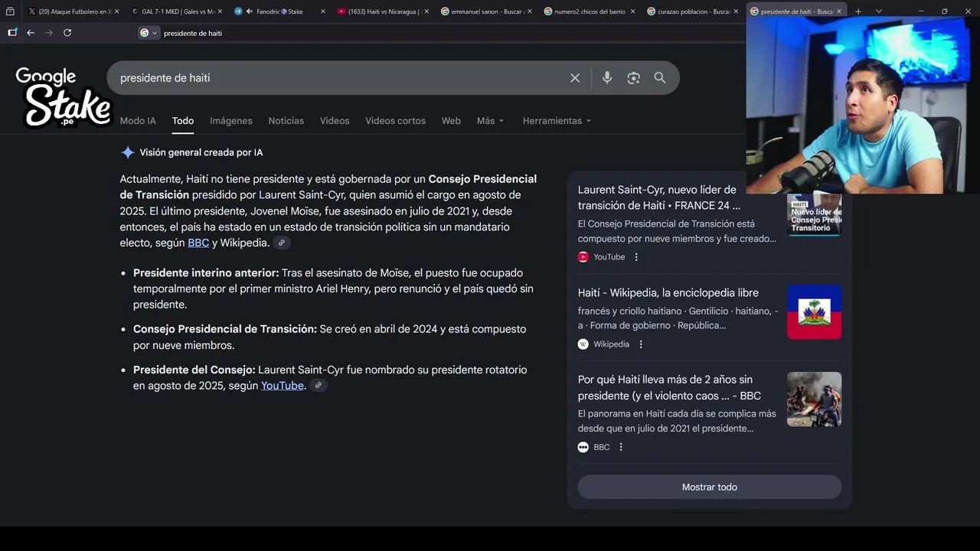Screen dimensions: 980x551
Task: Open the Videos cortos tab
Action: tap(395, 121)
